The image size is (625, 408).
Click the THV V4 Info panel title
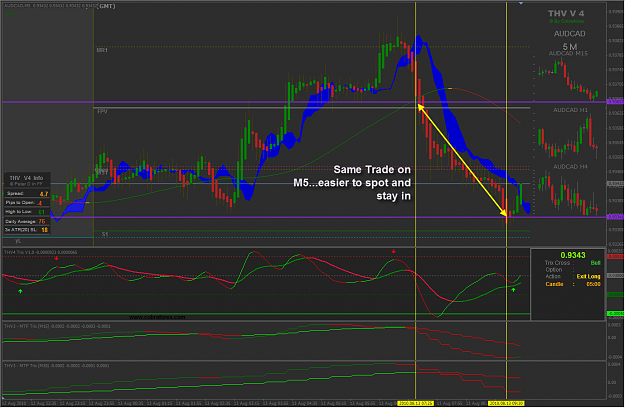pos(26,178)
